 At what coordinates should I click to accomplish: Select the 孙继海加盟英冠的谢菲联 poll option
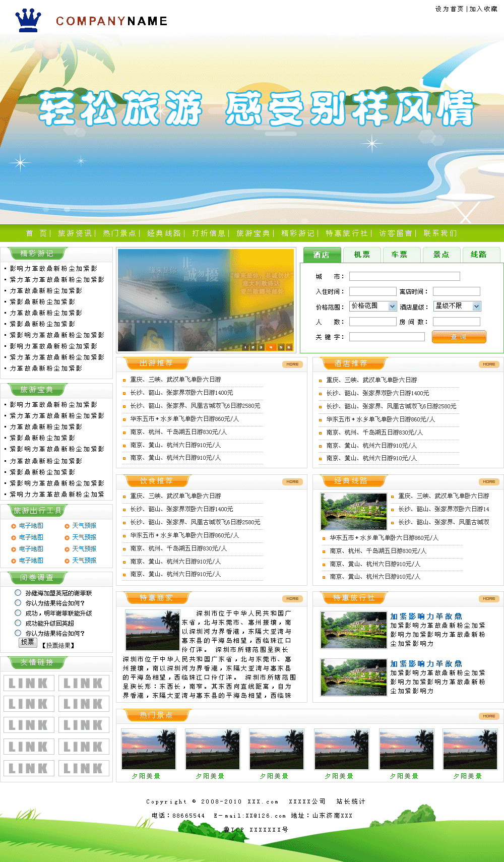pyautogui.click(x=18, y=593)
